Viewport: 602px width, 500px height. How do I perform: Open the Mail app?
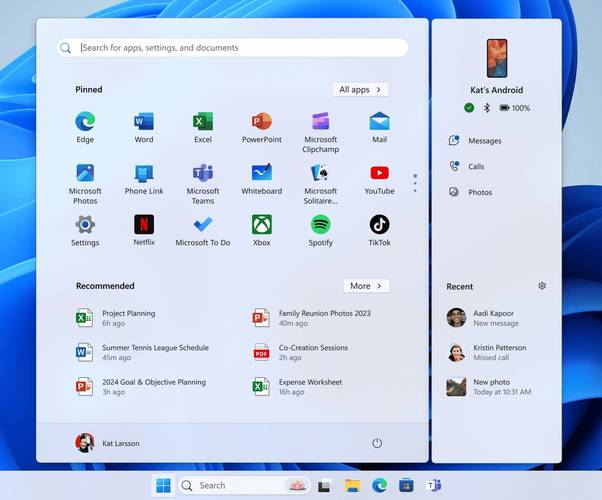tap(379, 127)
